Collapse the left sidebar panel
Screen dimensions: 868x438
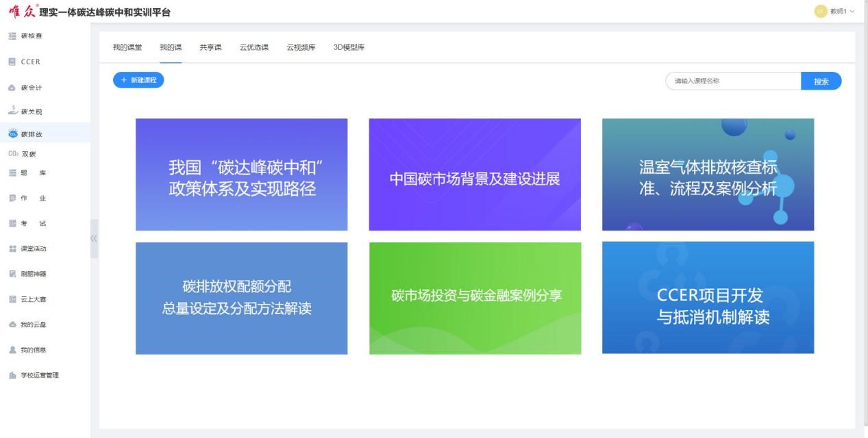point(94,238)
